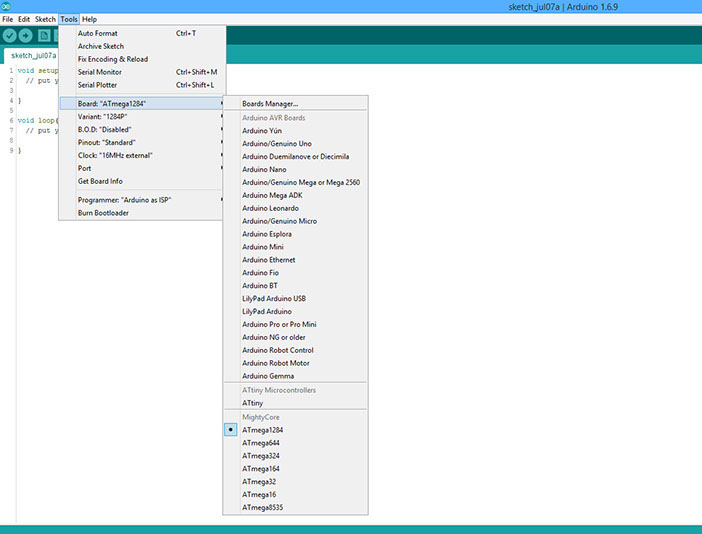The width and height of the screenshot is (702, 534).
Task: Select Arduino Mega ADK board
Action: click(x=295, y=196)
